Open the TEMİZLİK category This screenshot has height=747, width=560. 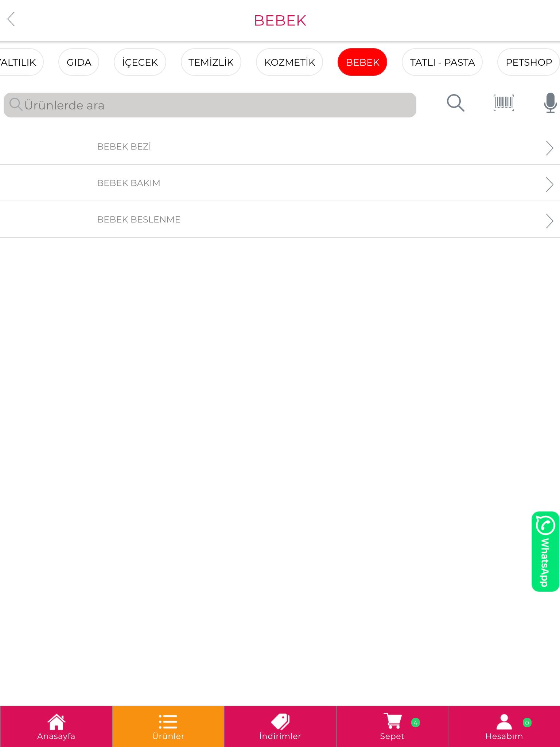click(x=211, y=62)
